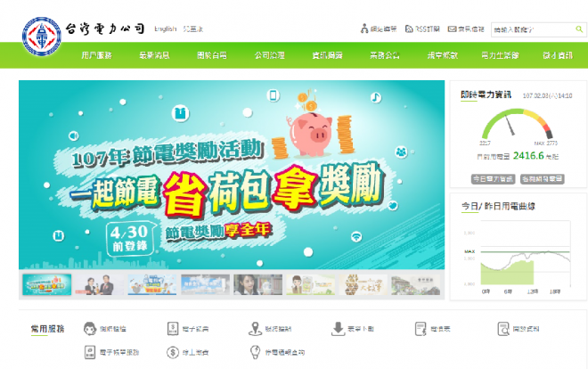The width and height of the screenshot is (588, 369).
Task: Select the 公司治理 menu item
Action: [x=270, y=55]
